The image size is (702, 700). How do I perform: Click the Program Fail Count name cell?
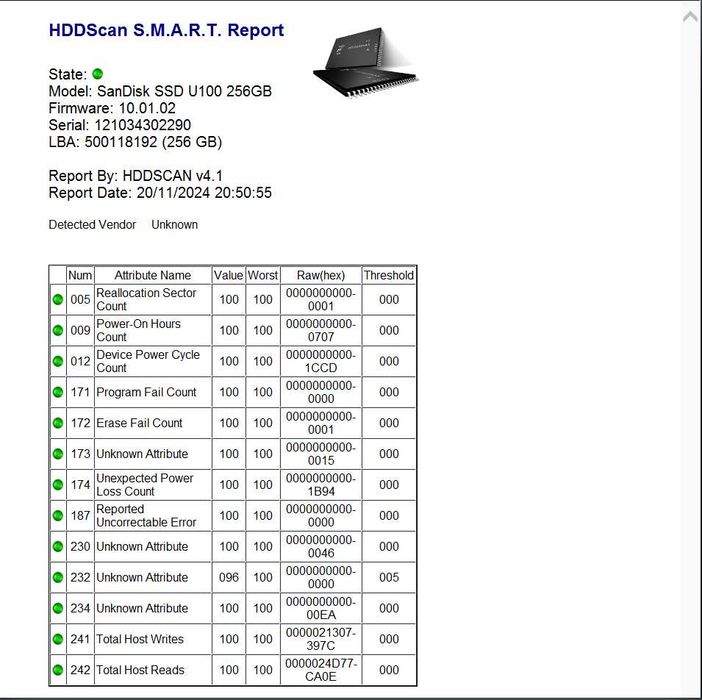[153, 392]
